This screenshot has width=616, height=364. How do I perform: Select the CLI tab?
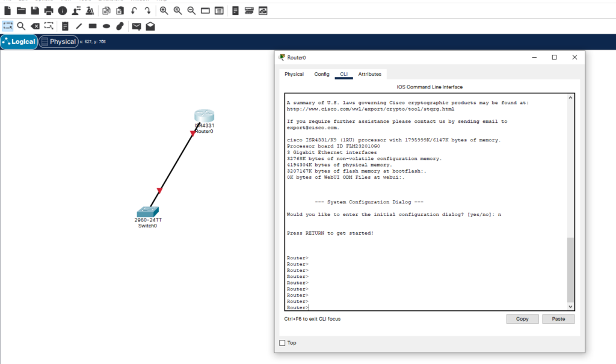343,74
